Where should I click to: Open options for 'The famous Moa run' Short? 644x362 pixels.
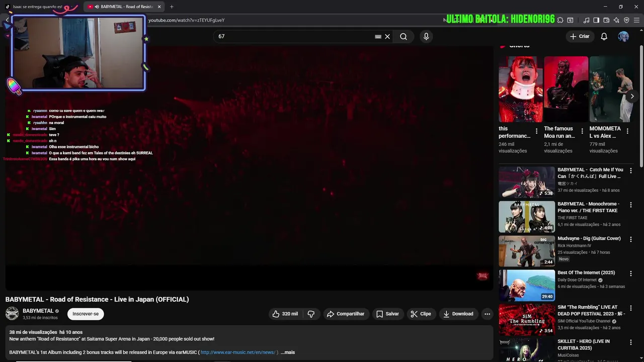[x=582, y=131]
